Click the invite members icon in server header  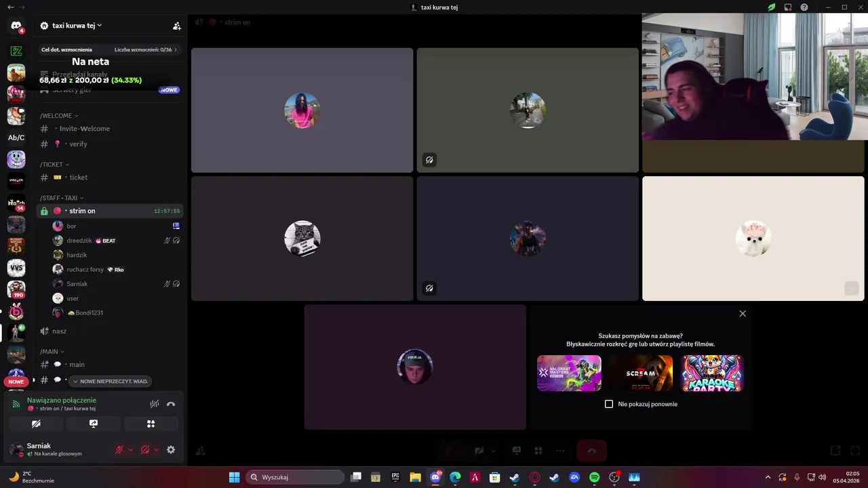click(x=176, y=26)
